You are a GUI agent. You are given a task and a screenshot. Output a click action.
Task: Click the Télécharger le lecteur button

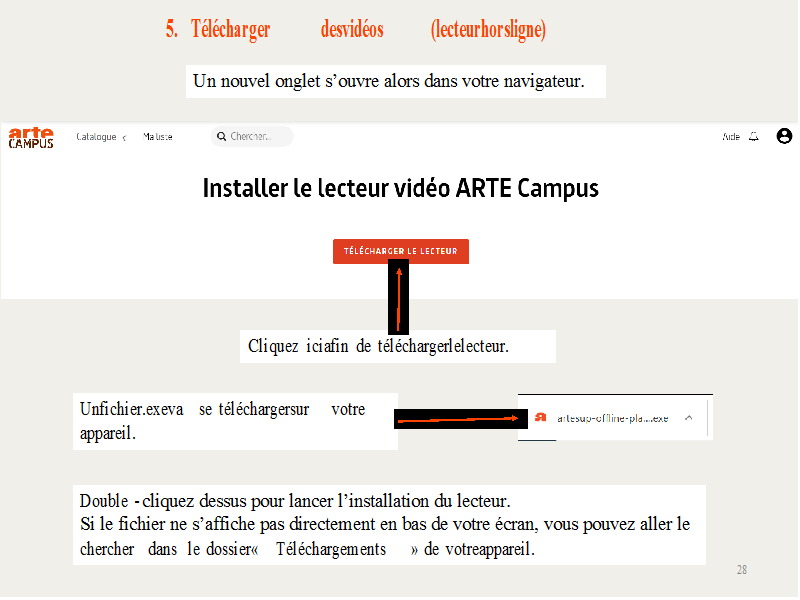pos(400,251)
